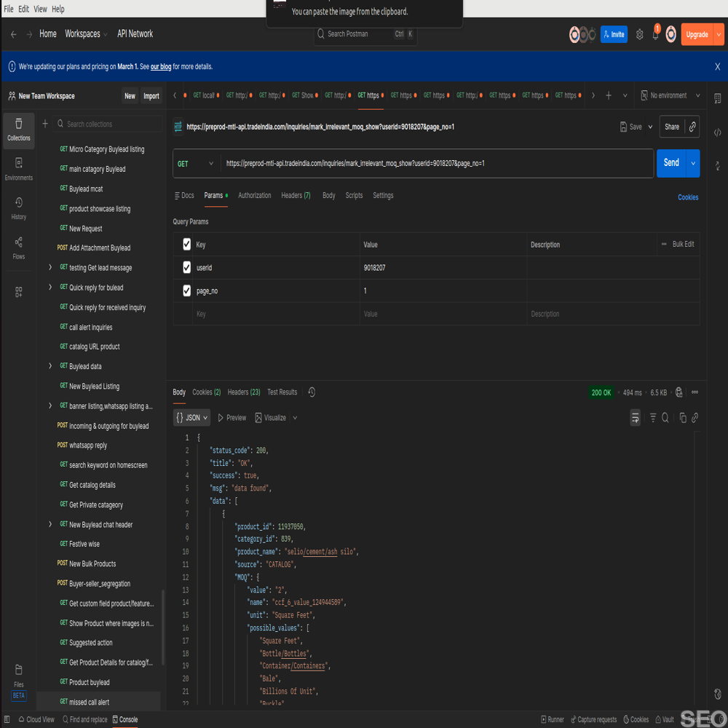Viewport: 728px width, 728px height.
Task: Open the Flows sidebar panel
Action: point(19,248)
